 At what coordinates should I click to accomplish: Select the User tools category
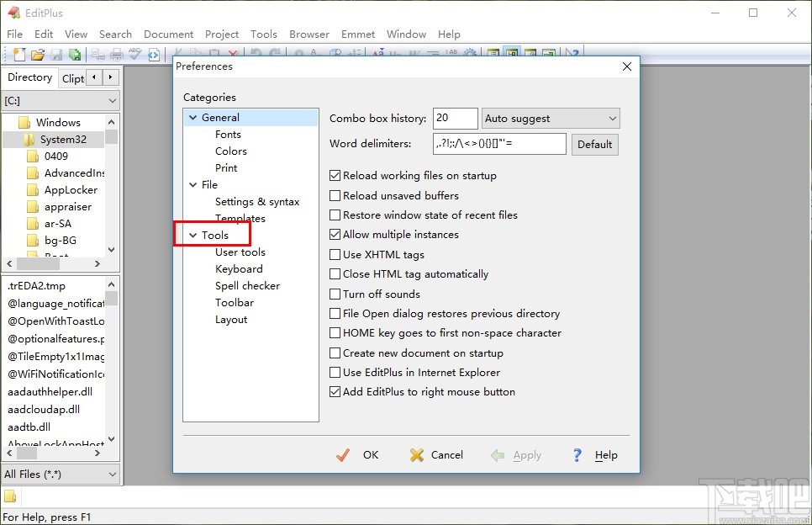(x=240, y=252)
